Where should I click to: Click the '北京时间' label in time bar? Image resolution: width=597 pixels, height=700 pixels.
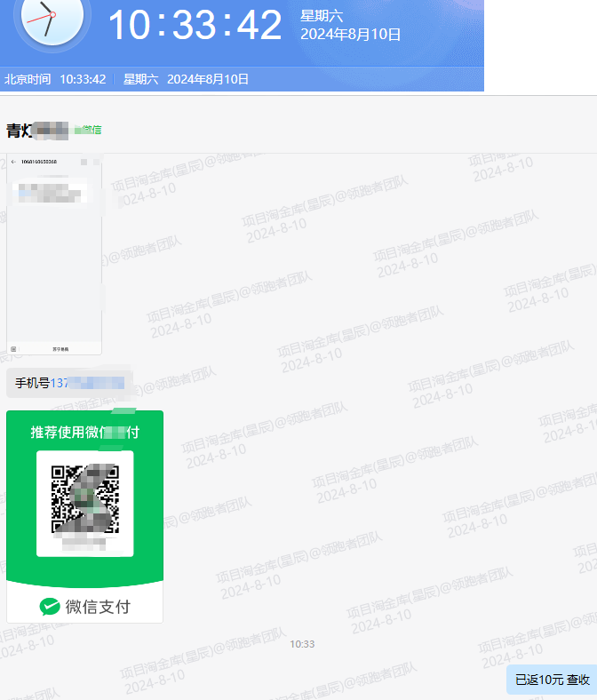pyautogui.click(x=28, y=79)
